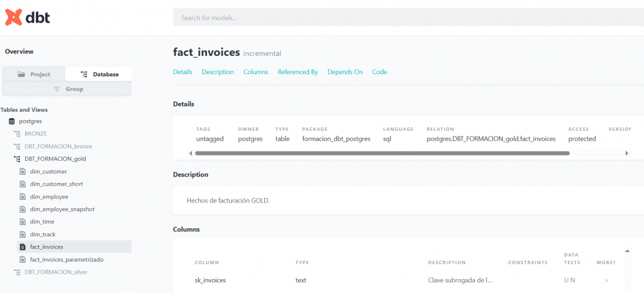The image size is (644, 293).
Task: Switch to the Group view
Action: point(67,89)
